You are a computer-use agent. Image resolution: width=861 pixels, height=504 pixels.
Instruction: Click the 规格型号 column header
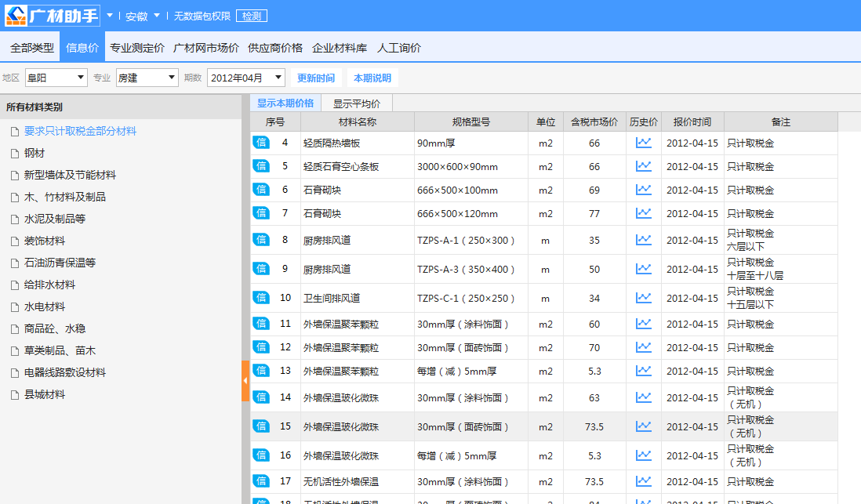coord(471,121)
